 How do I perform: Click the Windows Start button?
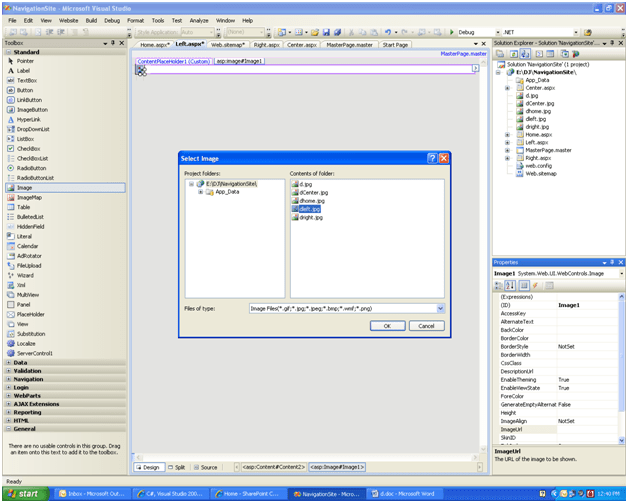24,493
